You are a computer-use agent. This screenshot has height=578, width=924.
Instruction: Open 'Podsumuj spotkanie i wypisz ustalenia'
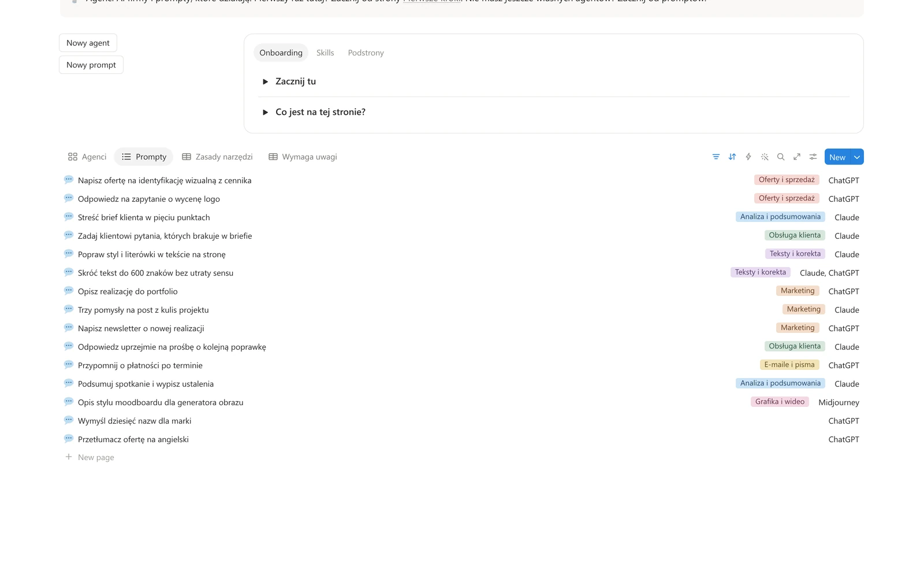pos(146,384)
